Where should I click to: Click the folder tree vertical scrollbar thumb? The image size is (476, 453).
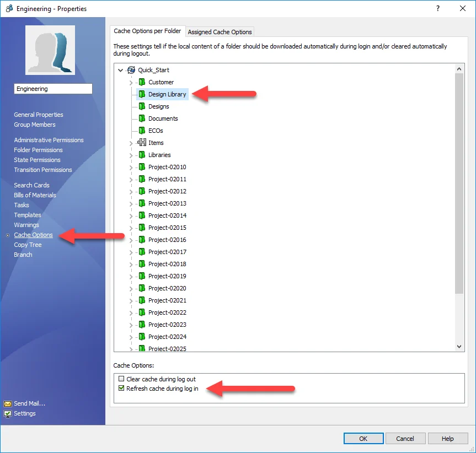coord(459,184)
